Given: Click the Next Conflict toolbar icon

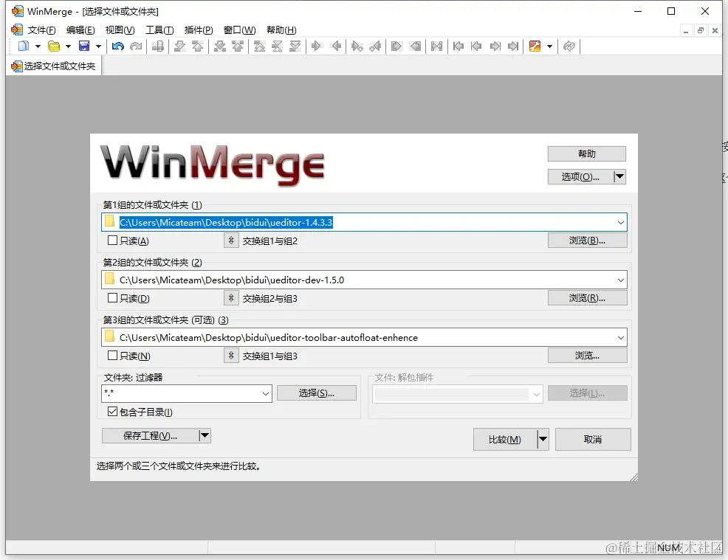Looking at the screenshot, I should click(220, 46).
